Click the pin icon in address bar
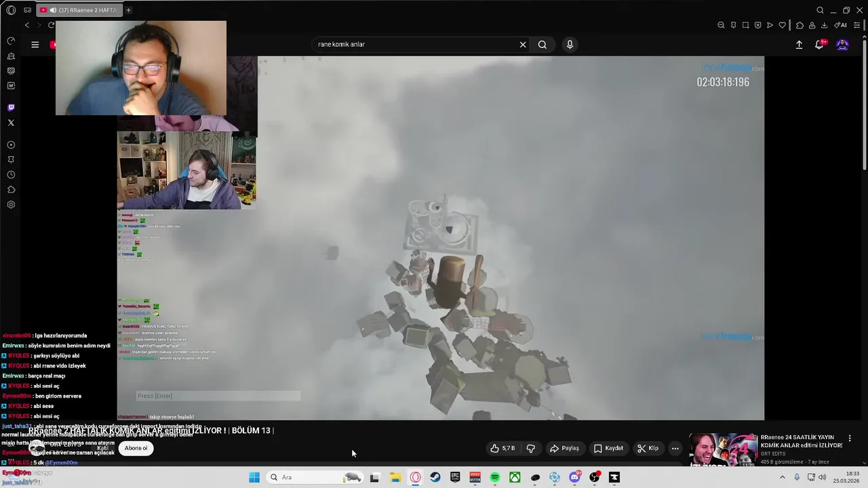 pyautogui.click(x=733, y=25)
